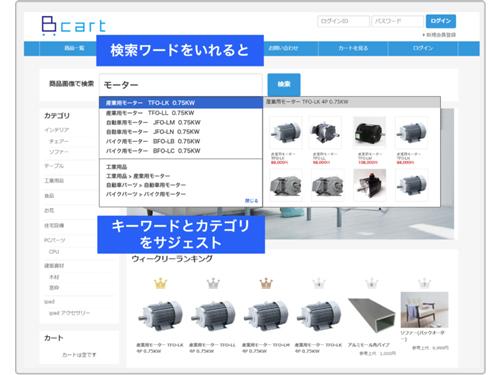This screenshot has width=500, height=375.
Task: Open CPU subcategory in the sidebar
Action: click(54, 252)
